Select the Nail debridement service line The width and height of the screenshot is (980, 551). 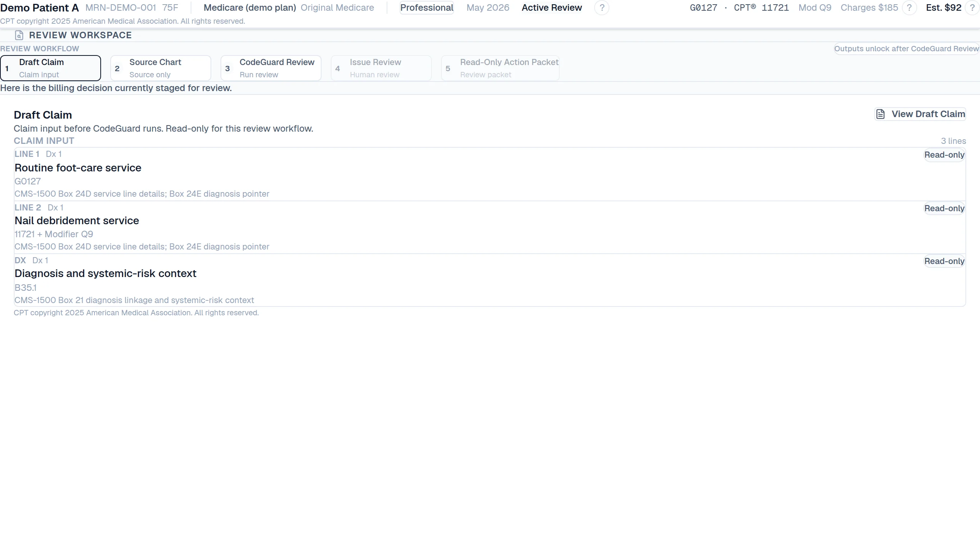click(490, 227)
